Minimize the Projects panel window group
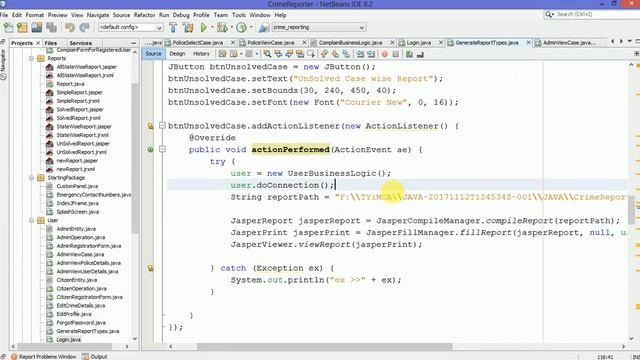This screenshot has height=360, width=640. click(x=133, y=43)
